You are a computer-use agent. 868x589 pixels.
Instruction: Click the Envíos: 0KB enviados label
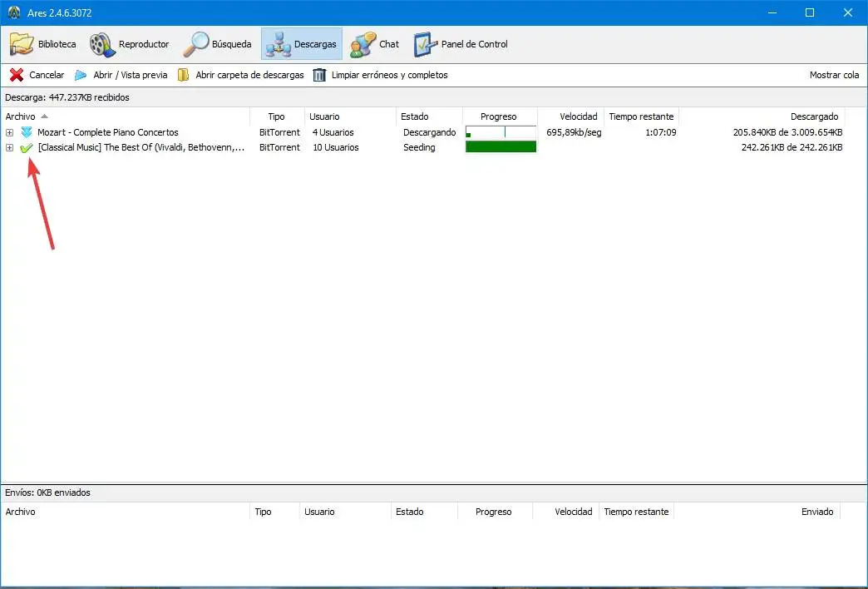47,492
